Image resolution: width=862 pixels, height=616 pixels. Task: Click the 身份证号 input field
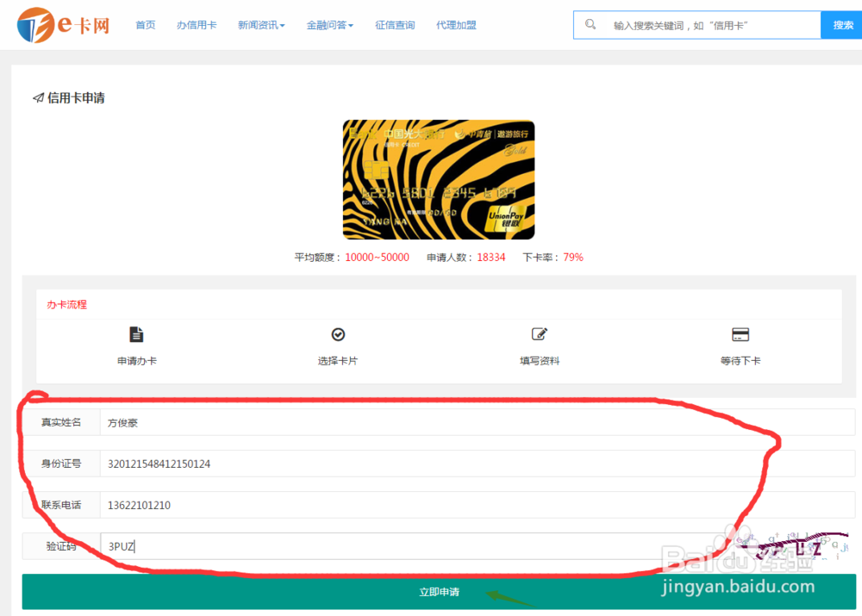(x=478, y=464)
